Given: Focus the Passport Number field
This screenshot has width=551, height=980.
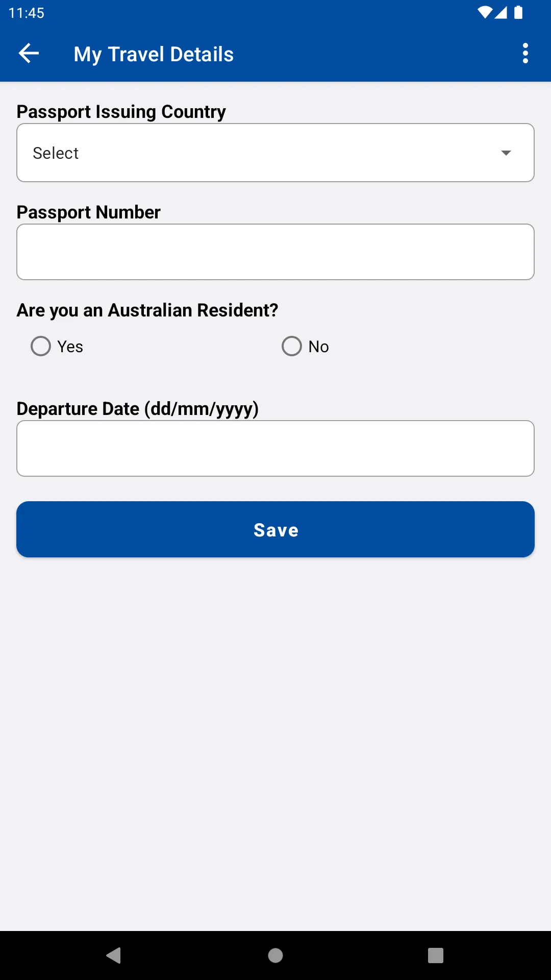Looking at the screenshot, I should pos(275,252).
